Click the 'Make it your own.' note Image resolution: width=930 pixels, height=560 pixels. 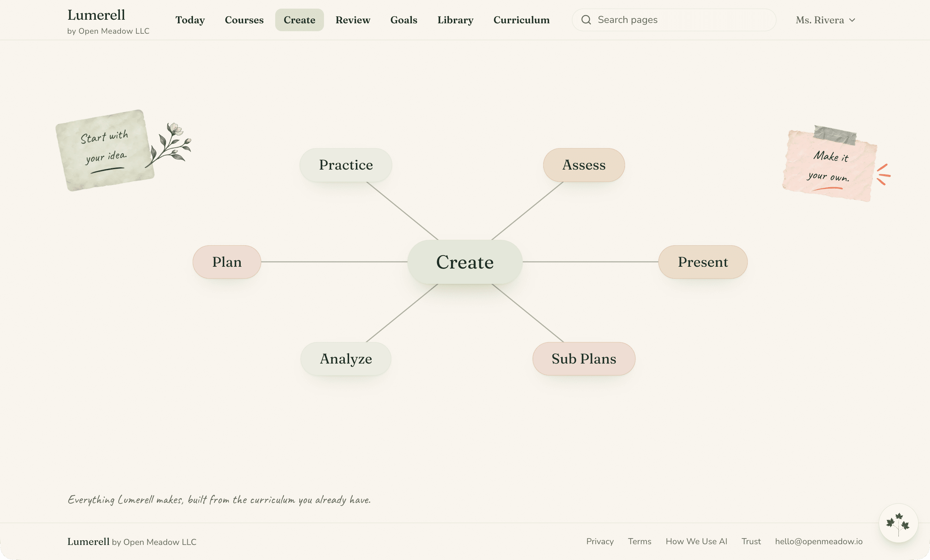click(x=830, y=165)
